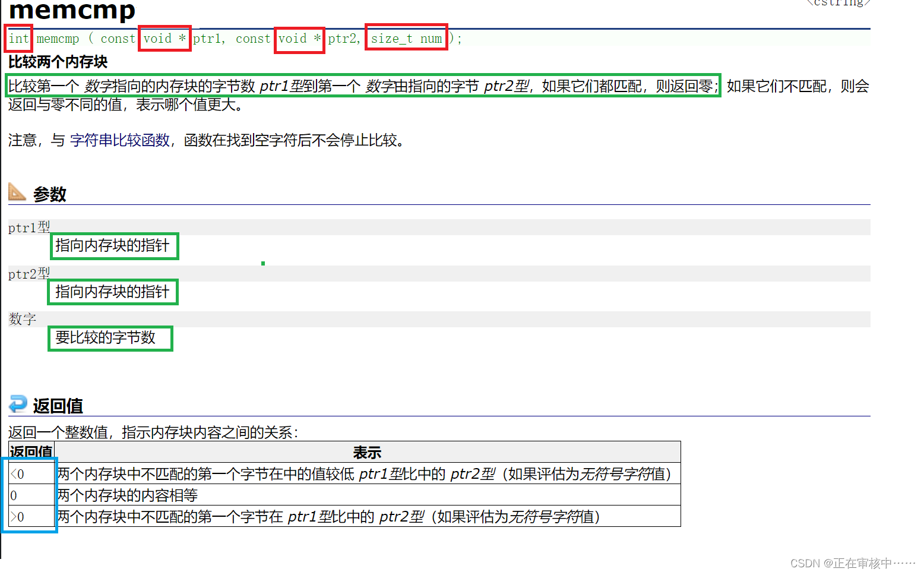
Task: Click the 数字 parameter name
Action: click(23, 319)
